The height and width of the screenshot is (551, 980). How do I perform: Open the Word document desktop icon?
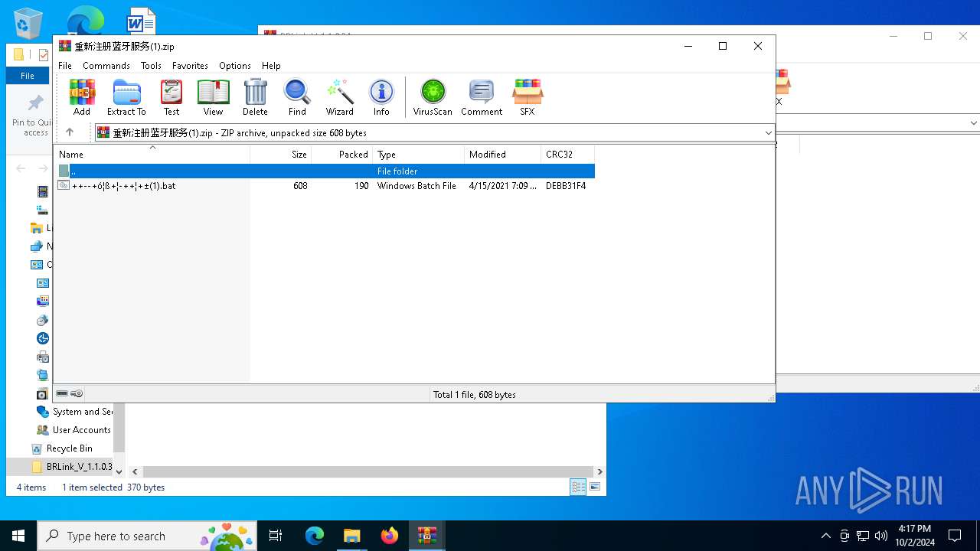coord(141,21)
